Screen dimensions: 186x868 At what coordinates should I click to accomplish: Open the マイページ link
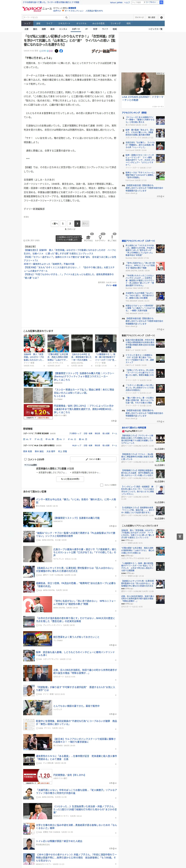139,18
